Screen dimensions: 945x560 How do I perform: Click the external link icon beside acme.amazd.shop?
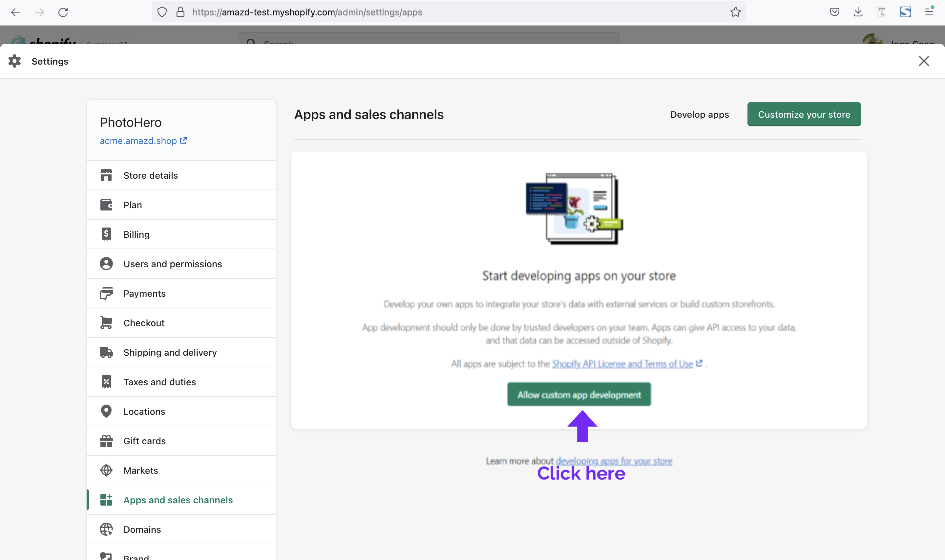(x=183, y=140)
